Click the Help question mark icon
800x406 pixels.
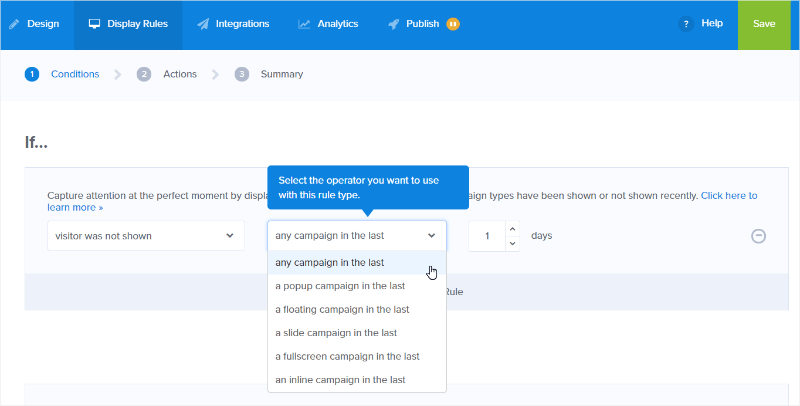(x=685, y=24)
